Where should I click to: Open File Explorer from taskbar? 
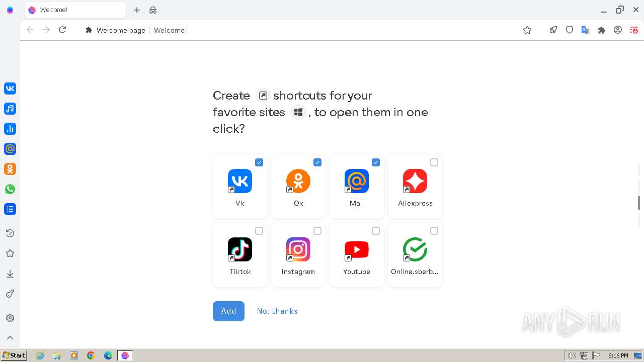click(57, 355)
